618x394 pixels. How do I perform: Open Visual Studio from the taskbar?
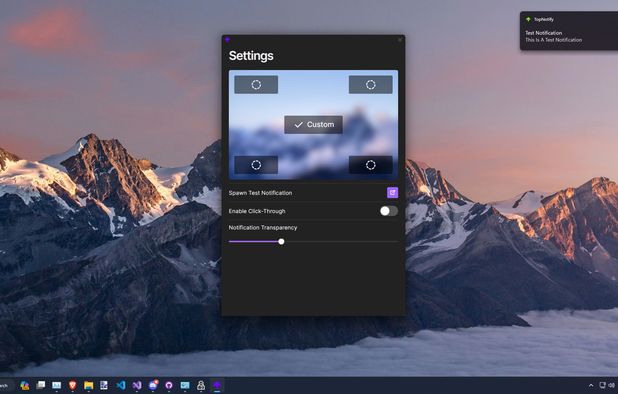pos(137,385)
